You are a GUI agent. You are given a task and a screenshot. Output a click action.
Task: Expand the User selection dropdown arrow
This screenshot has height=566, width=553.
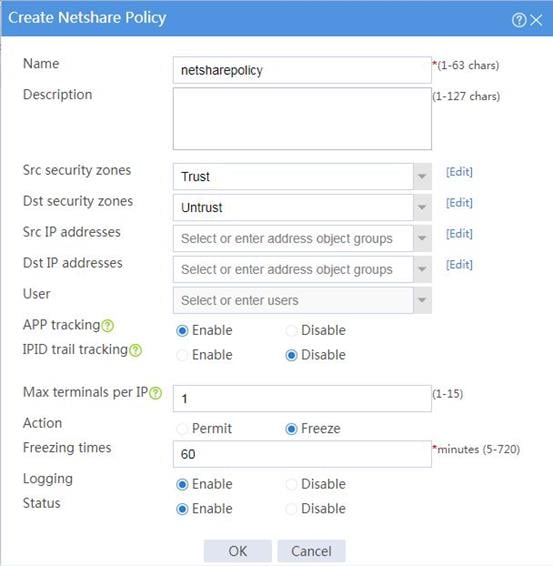[x=422, y=300]
